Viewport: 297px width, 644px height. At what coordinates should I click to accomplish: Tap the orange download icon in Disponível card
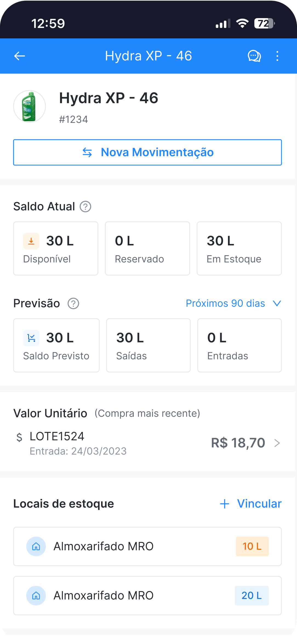(31, 241)
